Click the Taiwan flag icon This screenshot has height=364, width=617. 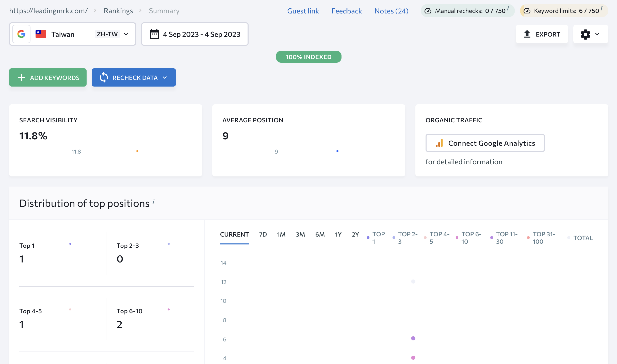[x=41, y=34]
